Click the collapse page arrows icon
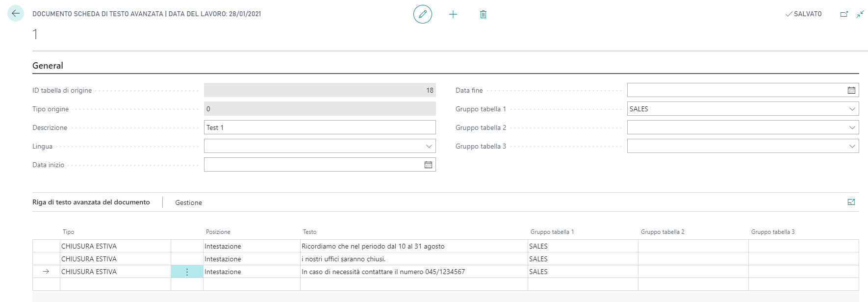 pyautogui.click(x=860, y=14)
